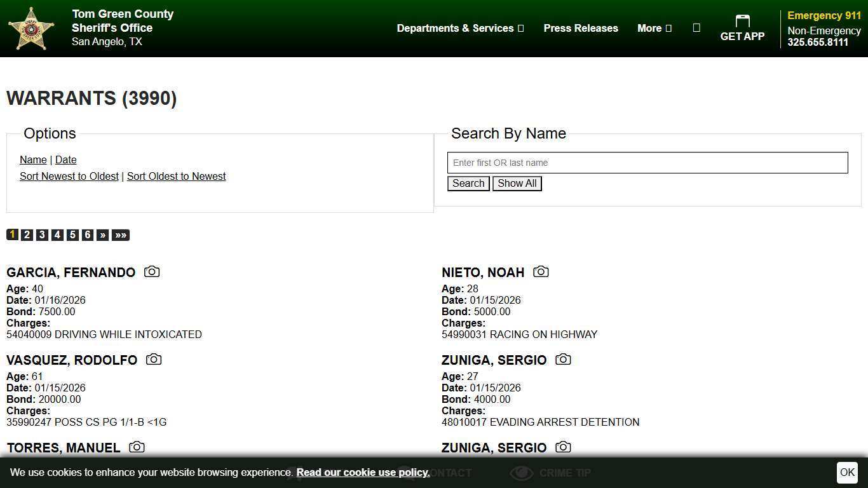Go to next page using » button
The width and height of the screenshot is (868, 488).
pyautogui.click(x=103, y=235)
